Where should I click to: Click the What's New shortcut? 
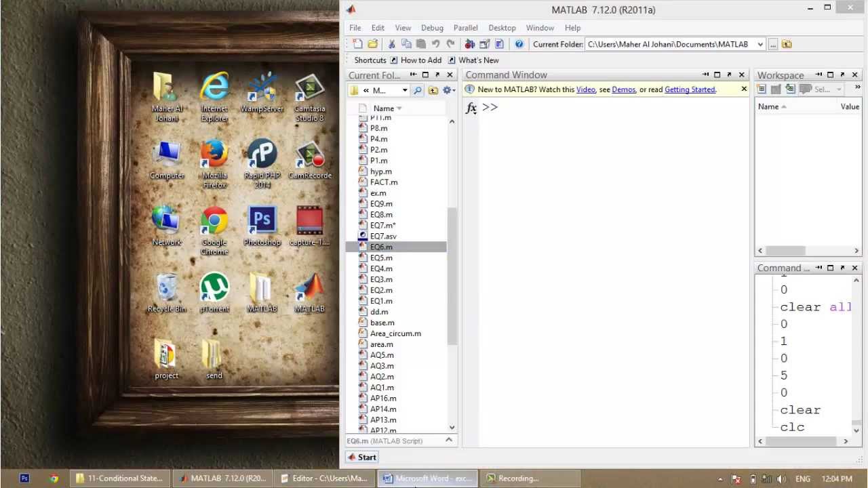(x=473, y=60)
